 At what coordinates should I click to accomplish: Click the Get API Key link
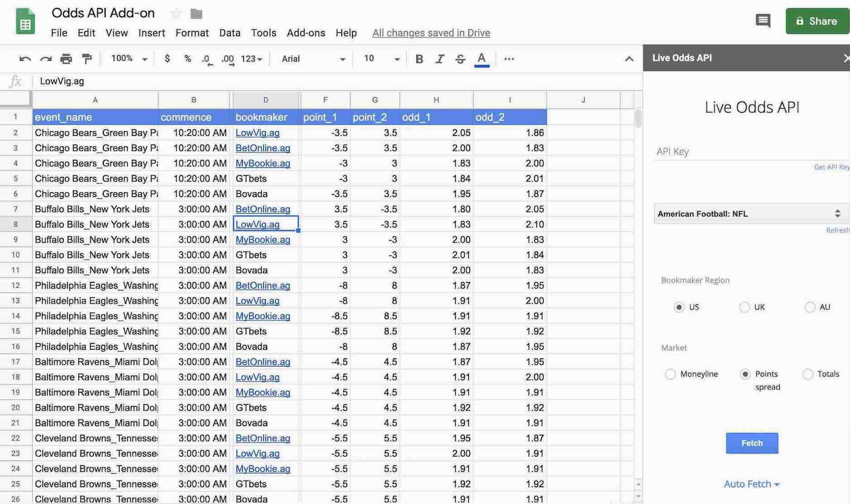coord(831,167)
